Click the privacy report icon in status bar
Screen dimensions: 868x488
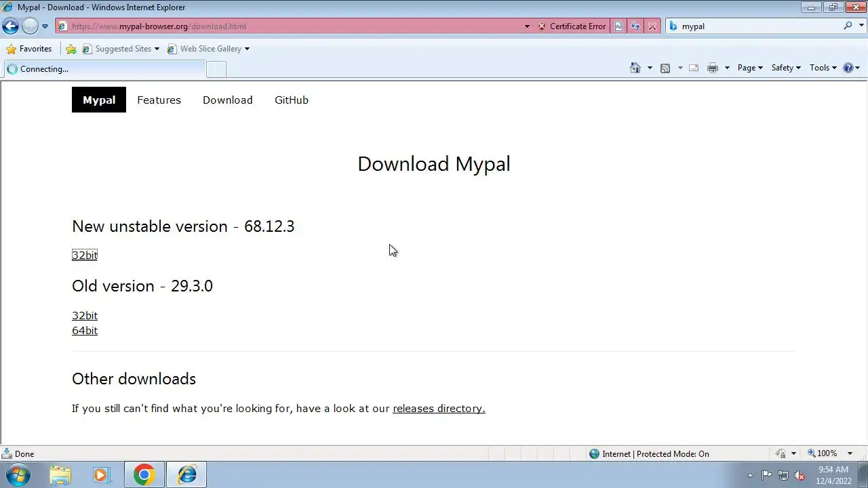tap(781, 454)
